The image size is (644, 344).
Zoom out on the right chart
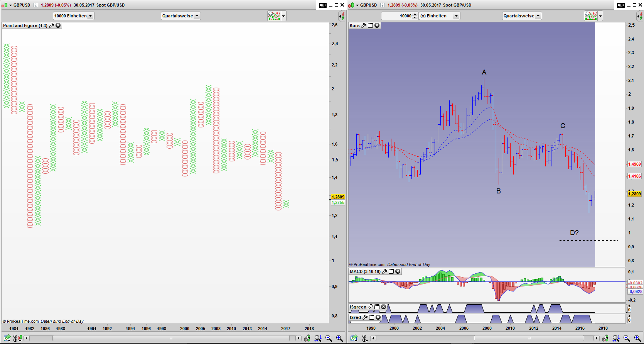click(627, 338)
